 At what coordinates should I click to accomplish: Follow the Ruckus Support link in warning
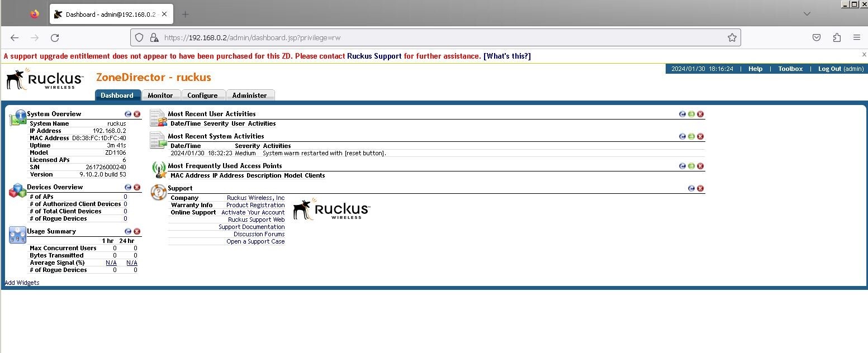click(374, 56)
